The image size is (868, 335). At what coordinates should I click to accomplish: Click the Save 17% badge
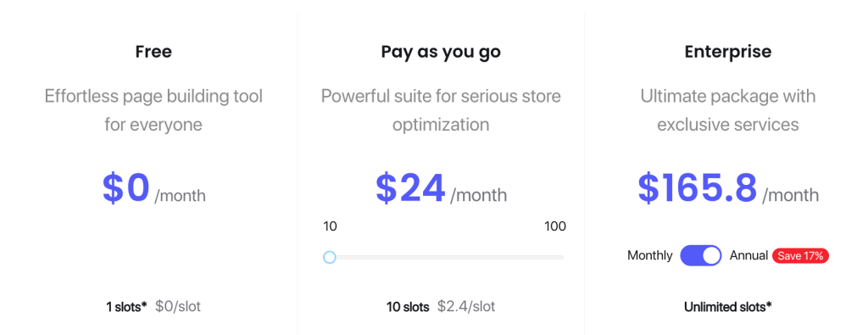pos(800,256)
